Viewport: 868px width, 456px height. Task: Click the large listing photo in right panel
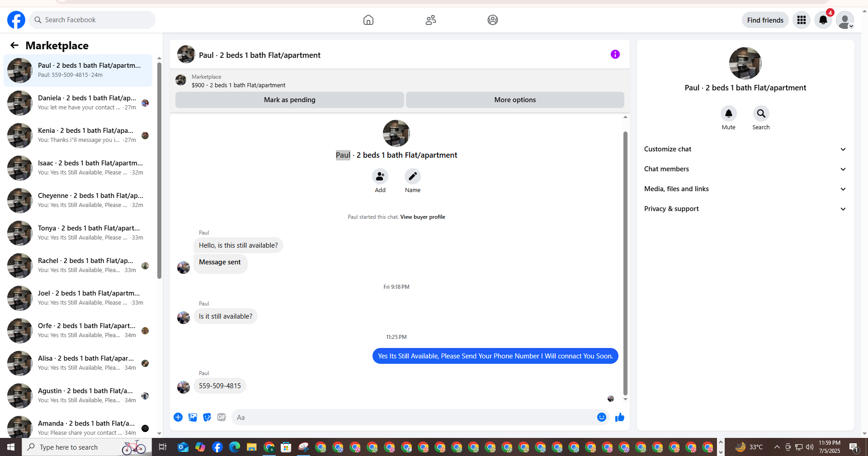point(745,63)
